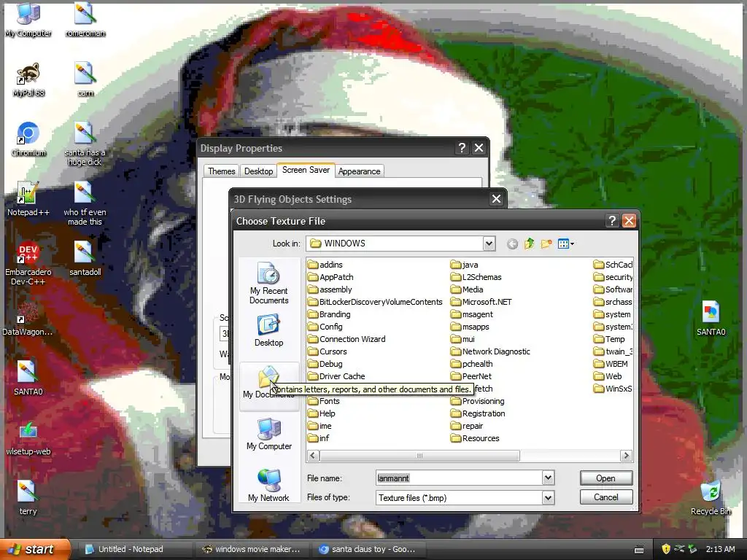
Task: Select My Computer in the places bar
Action: point(268,434)
